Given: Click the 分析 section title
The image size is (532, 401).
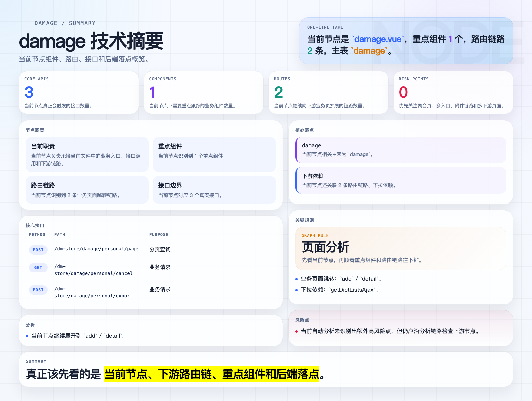Looking at the screenshot, I should [x=30, y=325].
